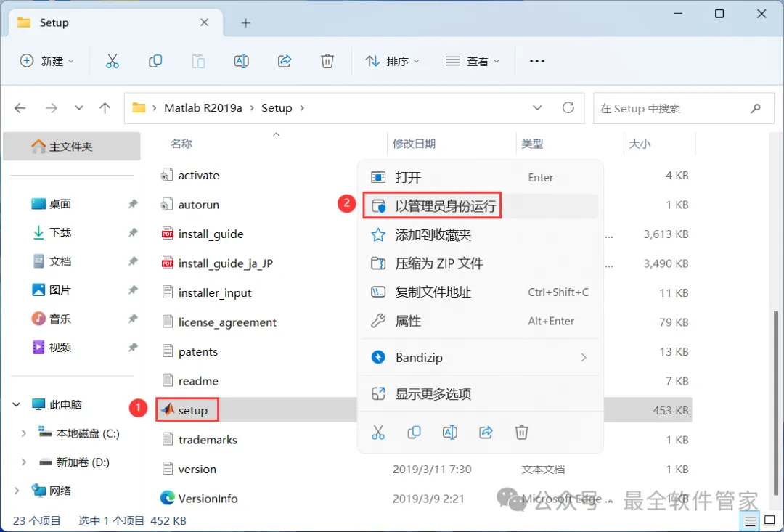This screenshot has width=784, height=532.
Task: Select the install_guide_ja_JP file
Action: (226, 263)
